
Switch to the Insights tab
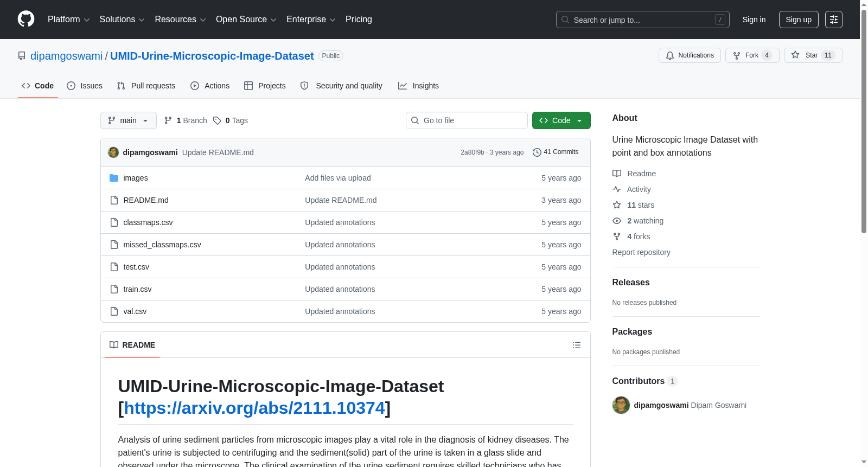click(x=418, y=86)
